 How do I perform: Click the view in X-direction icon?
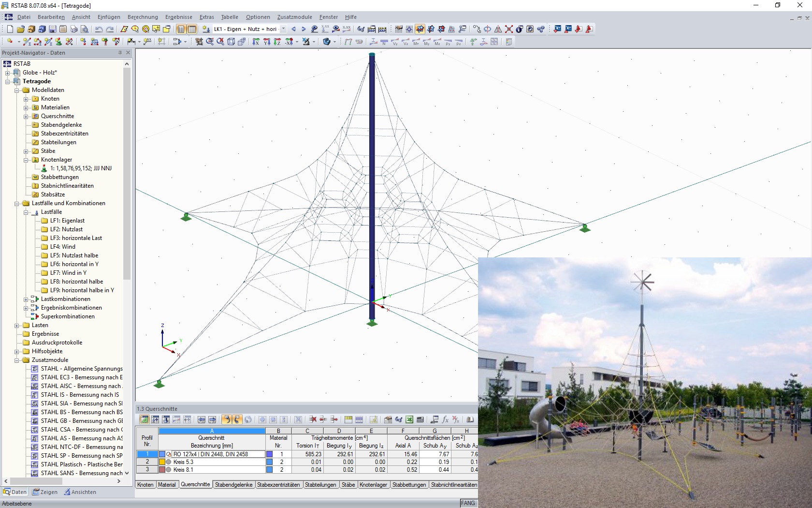click(255, 42)
